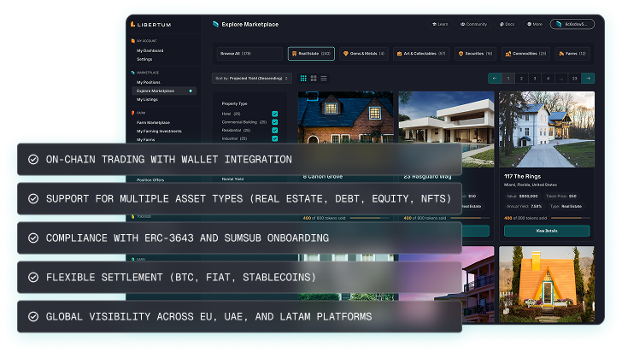622x364 pixels.
Task: Open My Dashboard in the sidebar
Action: point(150,50)
